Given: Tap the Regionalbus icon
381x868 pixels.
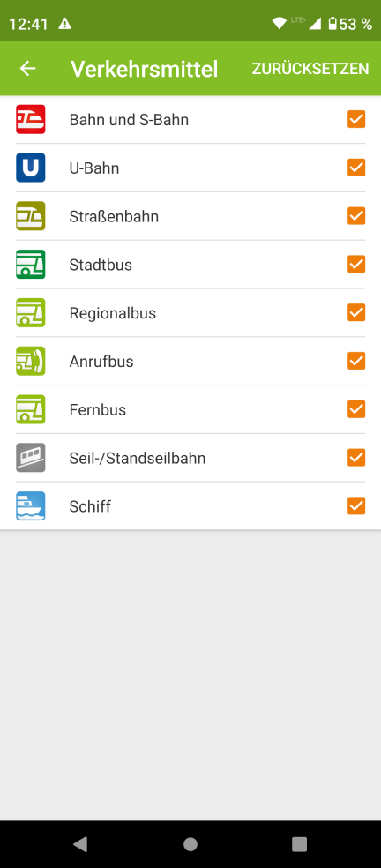Looking at the screenshot, I should pos(31,313).
